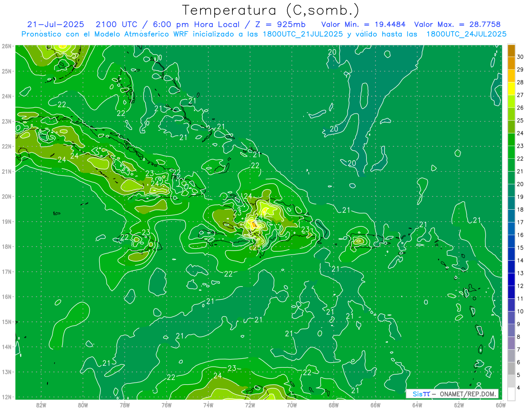Click the '64W' longitude axis label

point(417,405)
